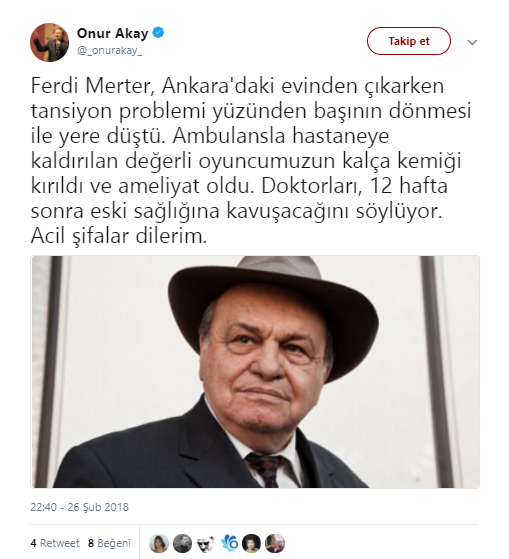Click the striped tie in the photo
The image size is (509, 559).
pos(264,470)
